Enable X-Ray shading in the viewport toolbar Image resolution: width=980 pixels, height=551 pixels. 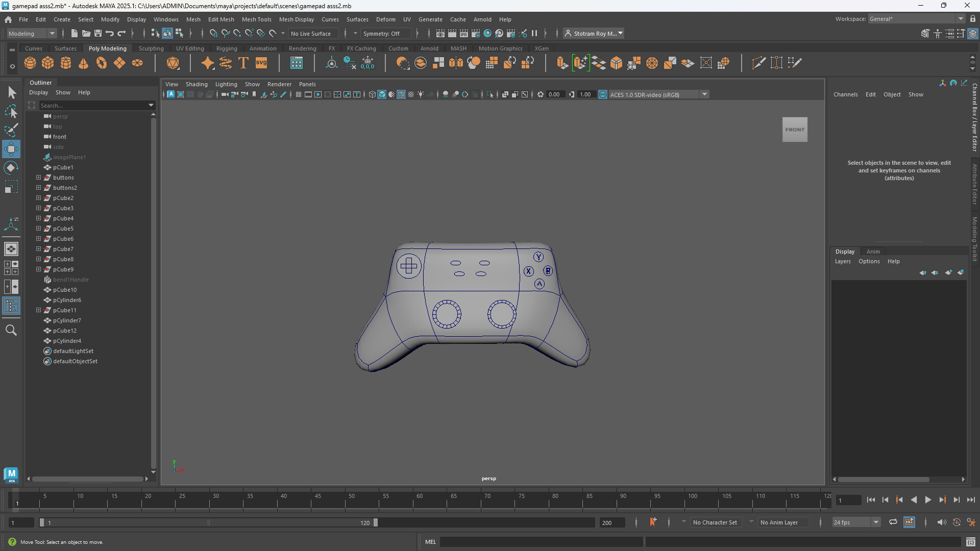pos(411,94)
